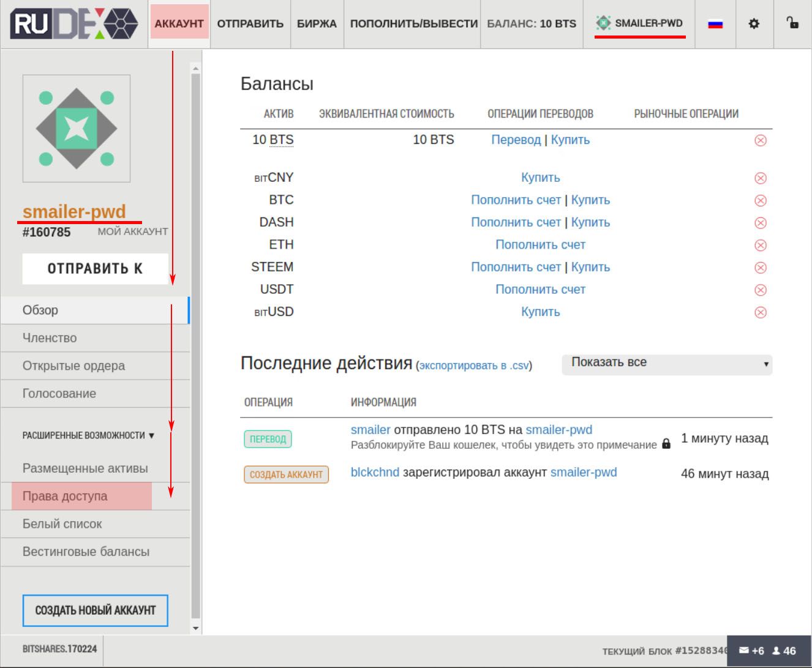Click the memo lock icon in transfer row

point(666,445)
